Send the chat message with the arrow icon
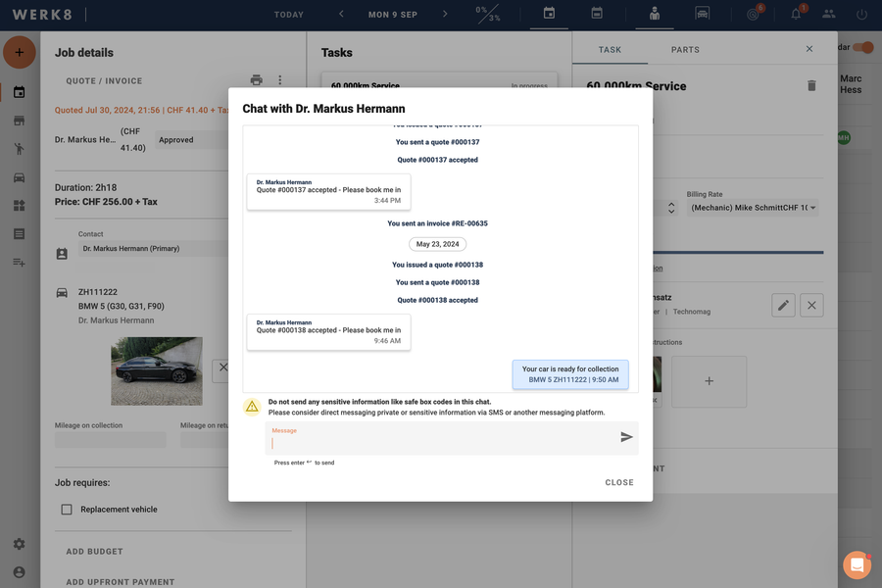882x588 pixels. (626, 437)
